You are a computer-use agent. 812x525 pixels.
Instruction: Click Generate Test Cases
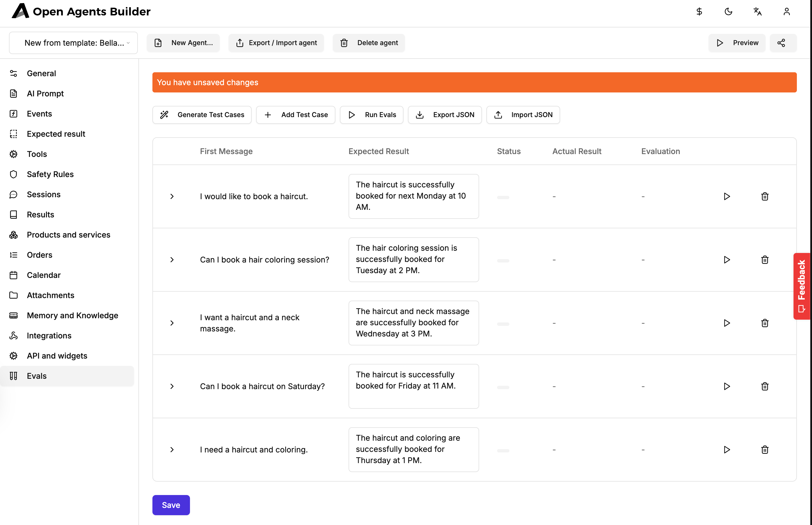coord(202,115)
